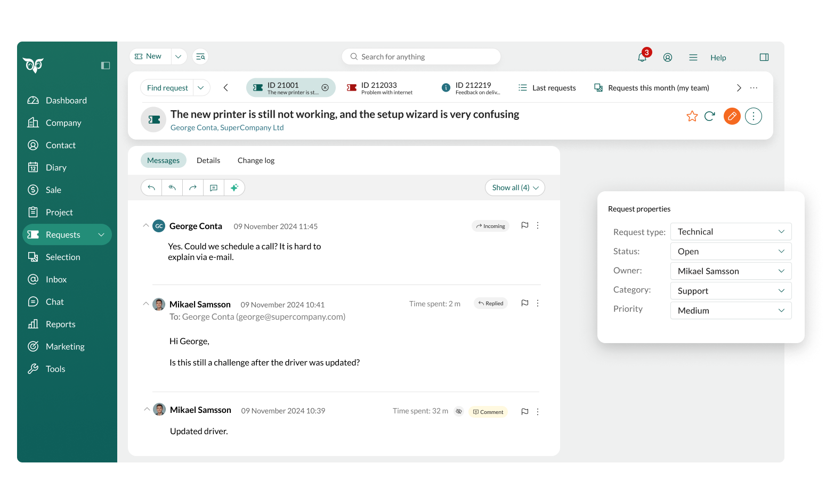
Task: Click the Help link in top bar
Action: click(x=718, y=58)
